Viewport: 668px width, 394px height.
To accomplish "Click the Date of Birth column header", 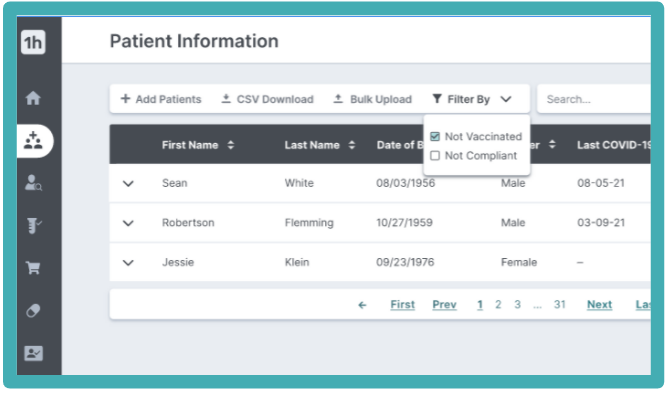I will [x=400, y=145].
